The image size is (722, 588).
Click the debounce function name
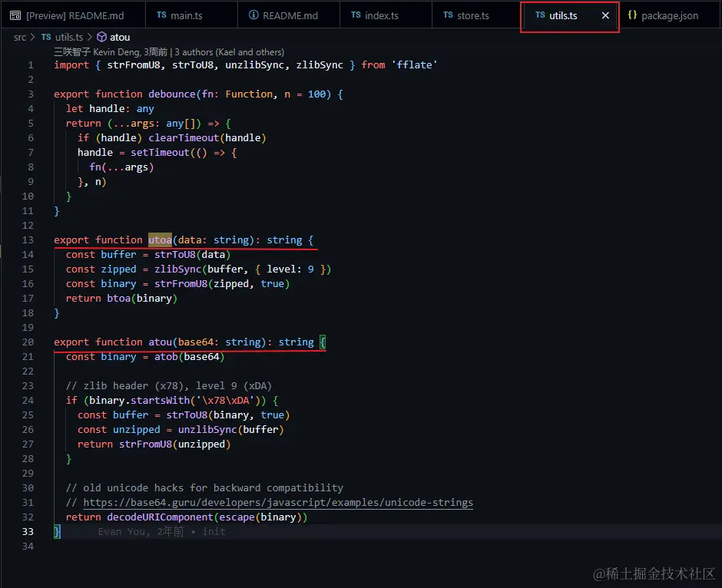(172, 94)
